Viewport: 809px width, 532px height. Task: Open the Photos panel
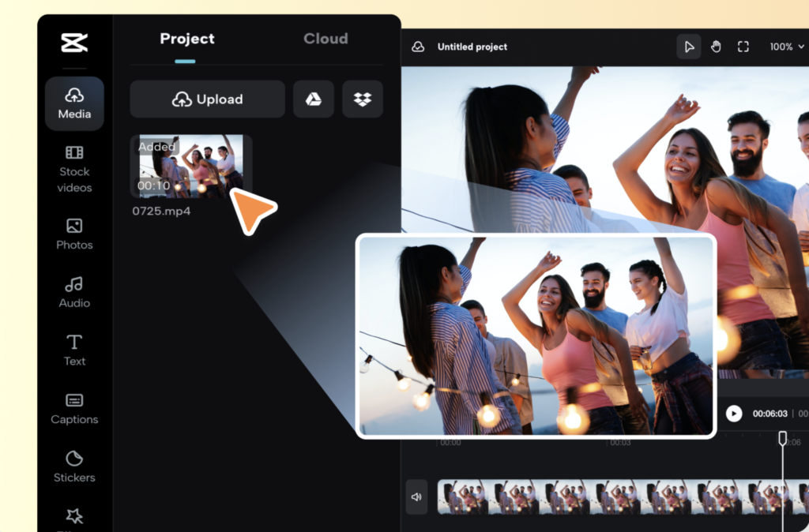[74, 234]
